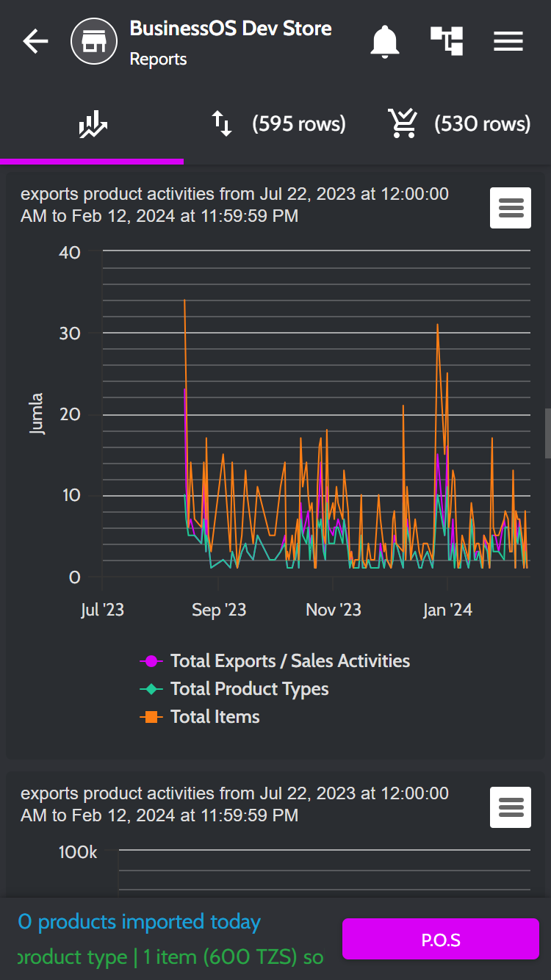Click the orange Total Items legend marker
Screen dimensions: 551x980
coord(151,717)
